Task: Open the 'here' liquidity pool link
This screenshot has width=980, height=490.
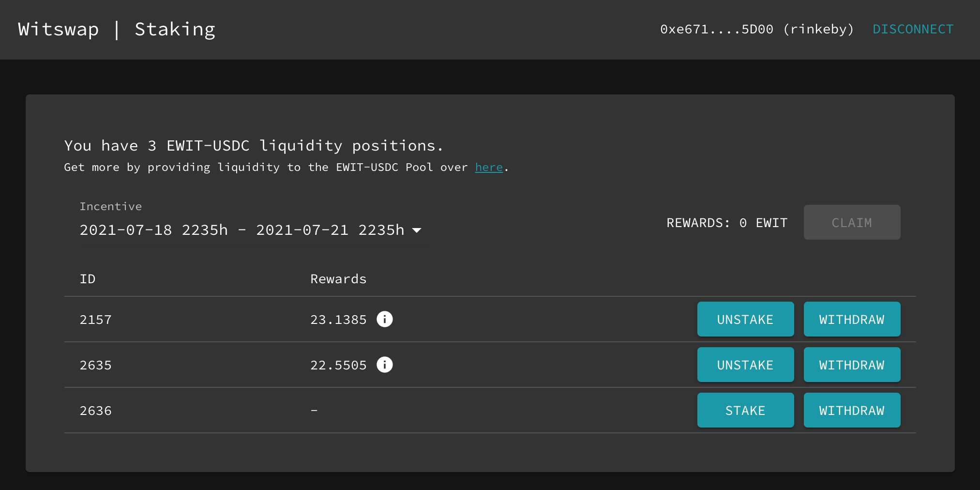Action: coord(489,167)
